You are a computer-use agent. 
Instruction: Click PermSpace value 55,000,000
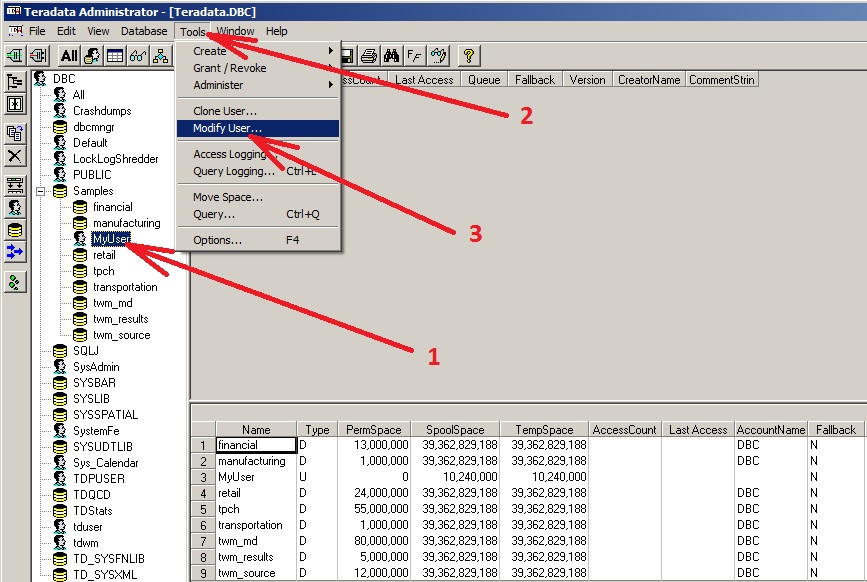[x=374, y=509]
